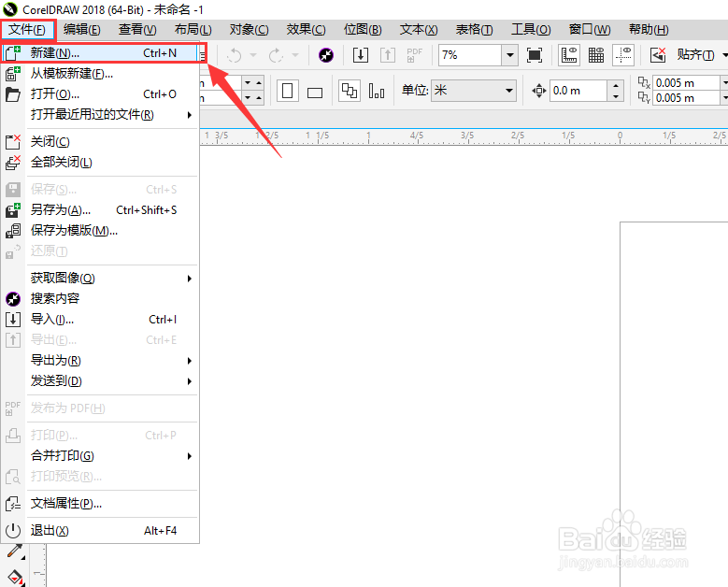Choose 从模板新建(F)... menu entry
Image resolution: width=728 pixels, height=587 pixels.
pyautogui.click(x=101, y=73)
